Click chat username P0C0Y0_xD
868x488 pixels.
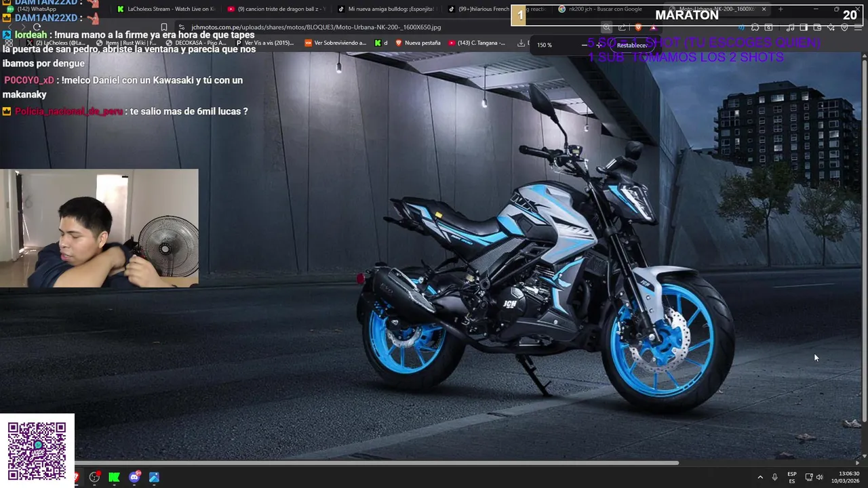[x=28, y=80]
